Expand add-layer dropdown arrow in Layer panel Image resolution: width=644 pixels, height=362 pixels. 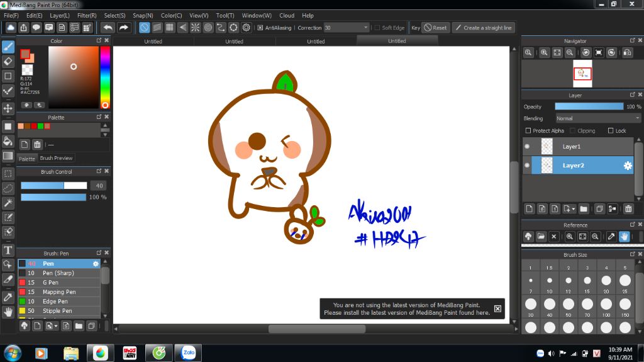point(574,209)
